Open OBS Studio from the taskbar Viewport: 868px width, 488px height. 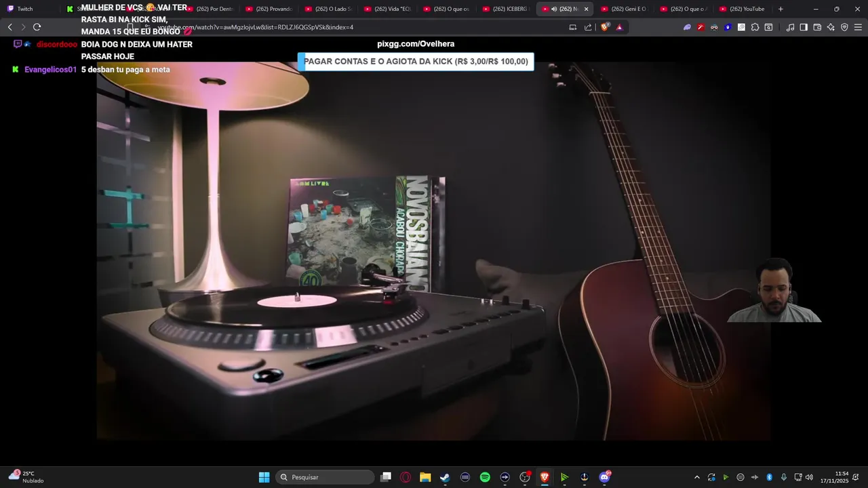tap(524, 477)
